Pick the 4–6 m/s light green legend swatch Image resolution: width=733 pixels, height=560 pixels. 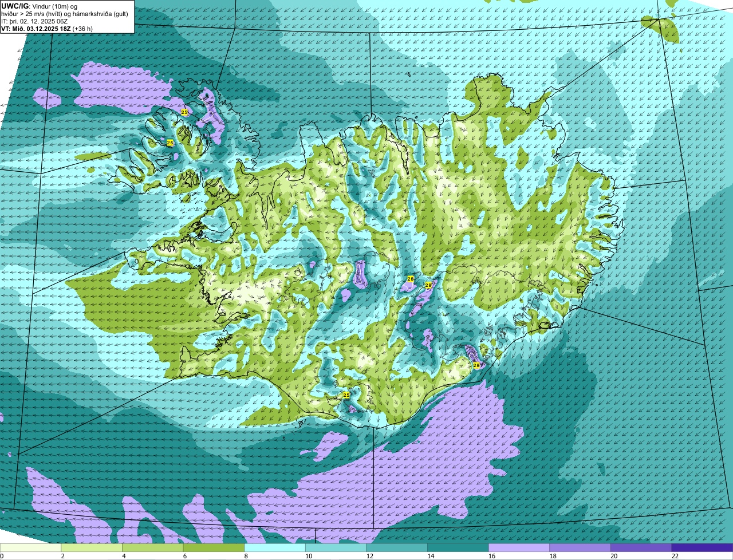pos(153,547)
